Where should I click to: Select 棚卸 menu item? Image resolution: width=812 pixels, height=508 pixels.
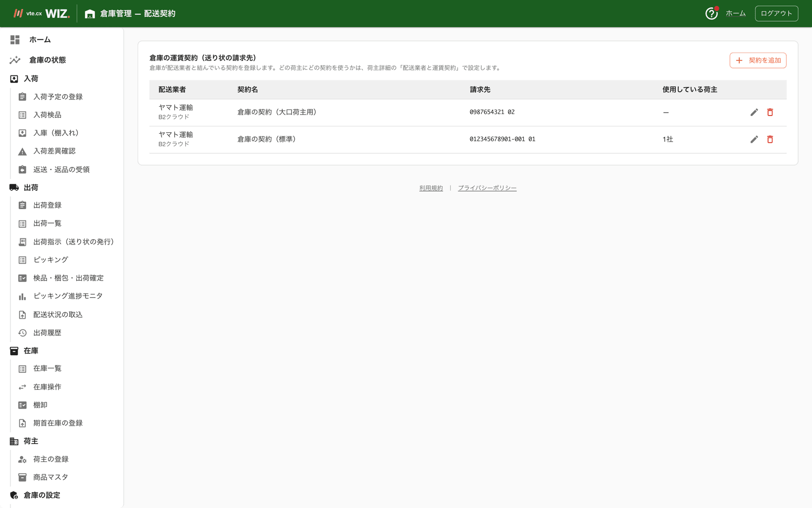pos(40,405)
